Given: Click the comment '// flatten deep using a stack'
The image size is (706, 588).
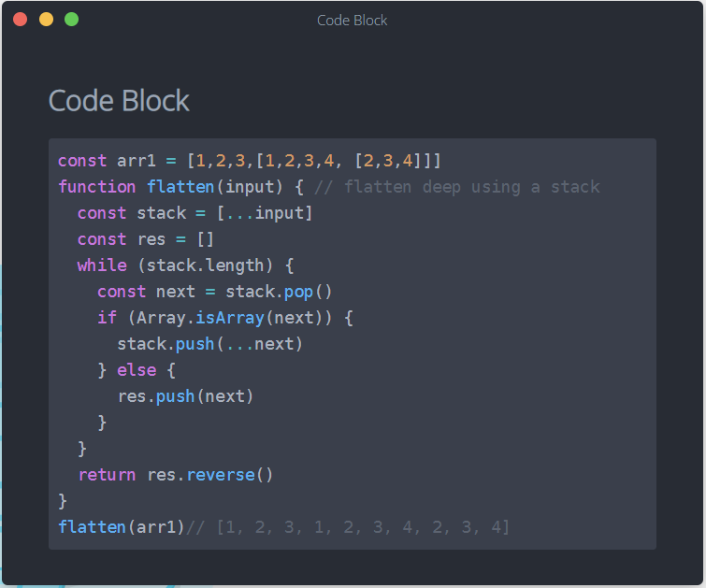Looking at the screenshot, I should tap(457, 187).
